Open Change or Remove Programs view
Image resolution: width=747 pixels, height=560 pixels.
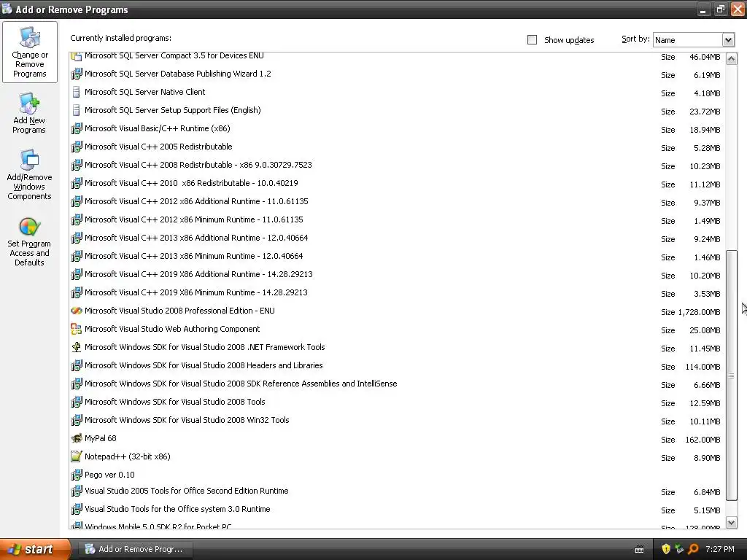29,52
